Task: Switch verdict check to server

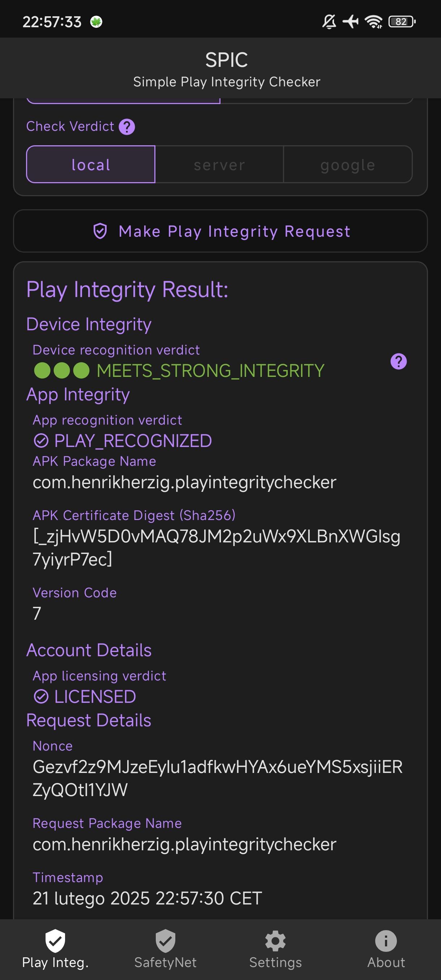Action: point(219,165)
